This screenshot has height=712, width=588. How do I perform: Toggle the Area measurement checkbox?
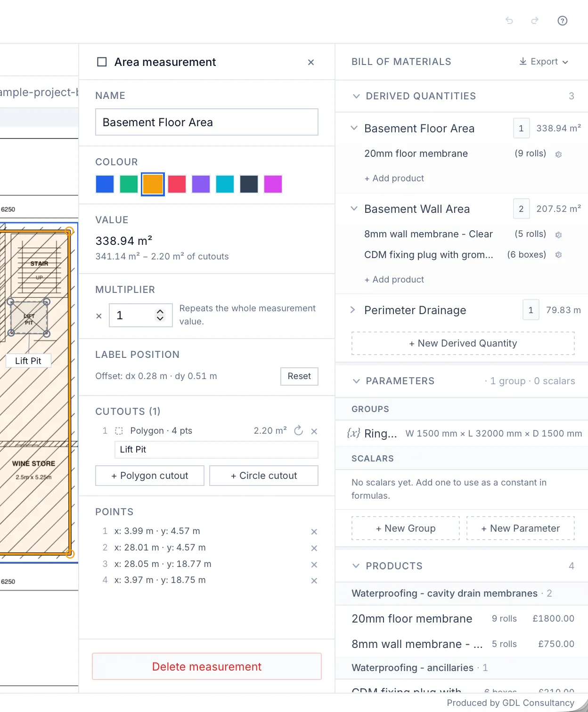pyautogui.click(x=102, y=62)
